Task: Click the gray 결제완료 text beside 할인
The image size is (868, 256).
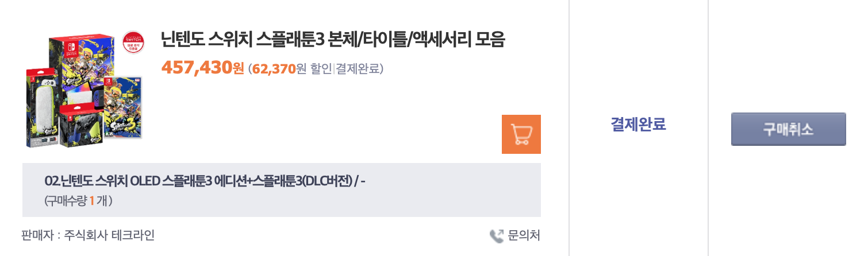Action: pos(359,69)
